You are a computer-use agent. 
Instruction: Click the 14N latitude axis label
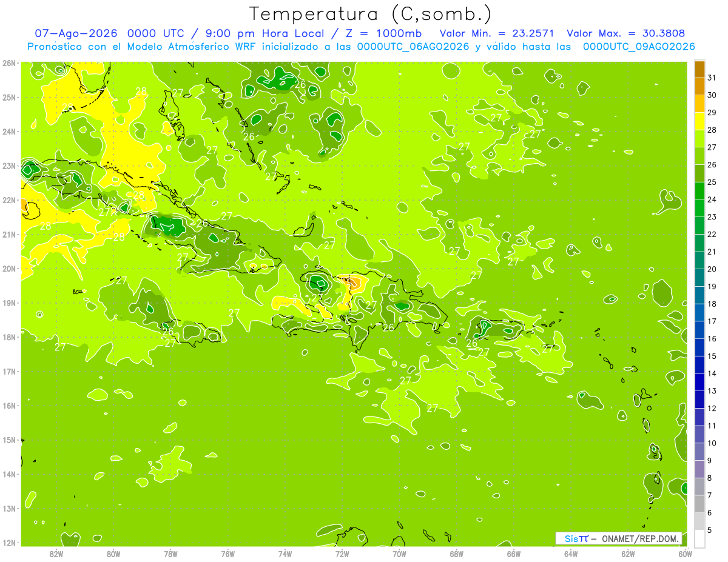[9, 474]
